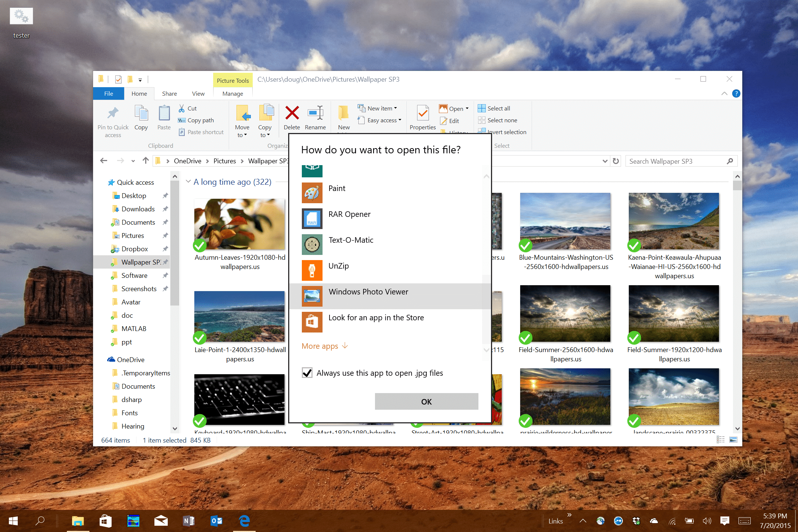Select the Autumn-Leaves wallpaper thumbnail
798x532 pixels.
(x=239, y=224)
